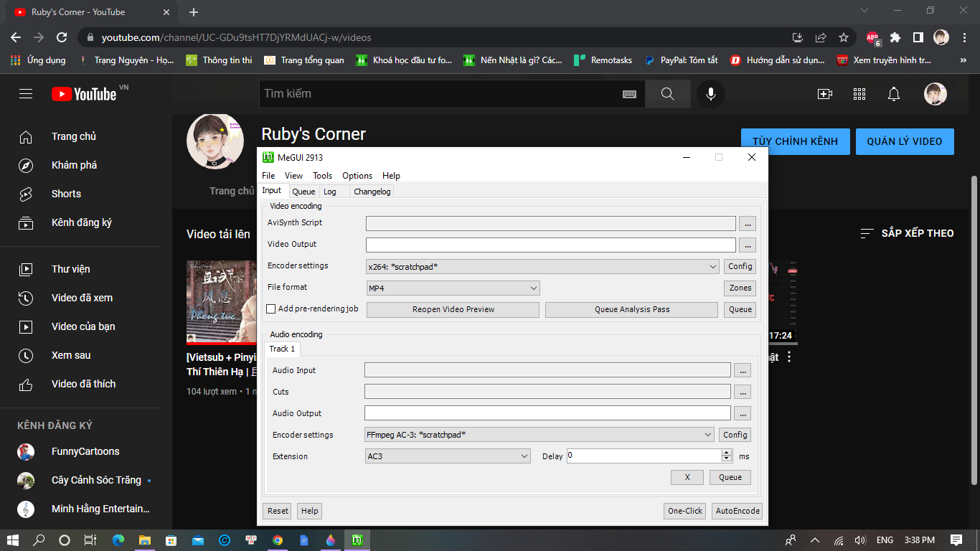Open the YouTube Create video icon

pos(825,93)
